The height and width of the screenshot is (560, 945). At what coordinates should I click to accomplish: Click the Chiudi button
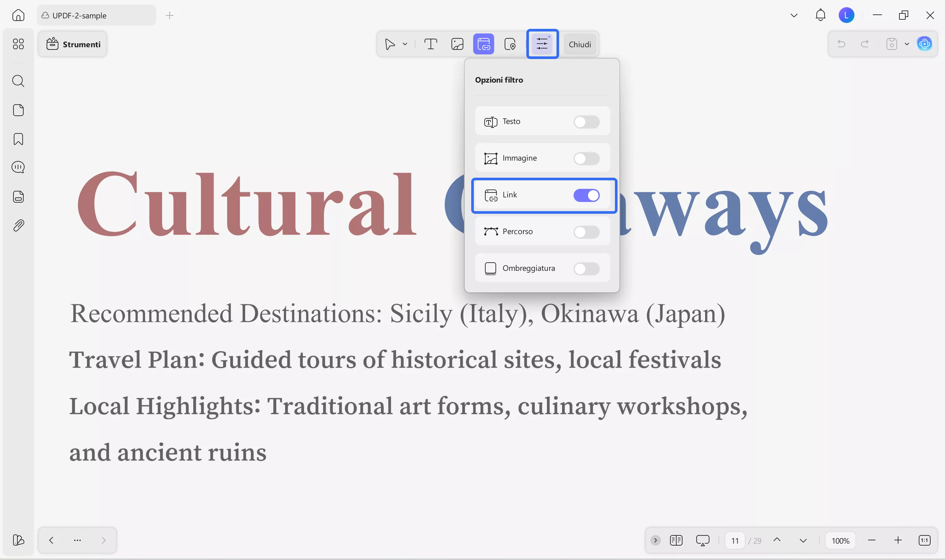tap(579, 44)
